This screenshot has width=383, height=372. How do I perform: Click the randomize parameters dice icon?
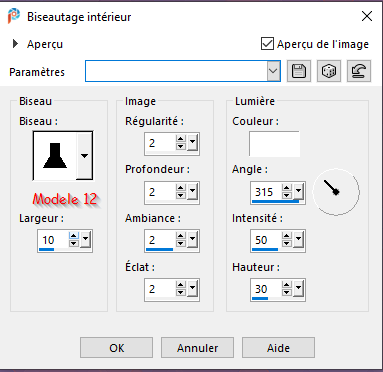[x=329, y=71]
